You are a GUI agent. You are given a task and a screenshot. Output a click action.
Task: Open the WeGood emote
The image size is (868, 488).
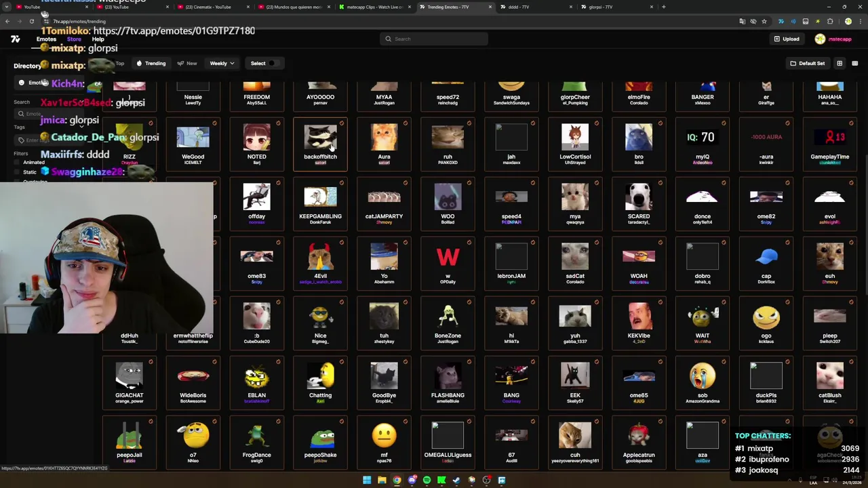pos(193,144)
